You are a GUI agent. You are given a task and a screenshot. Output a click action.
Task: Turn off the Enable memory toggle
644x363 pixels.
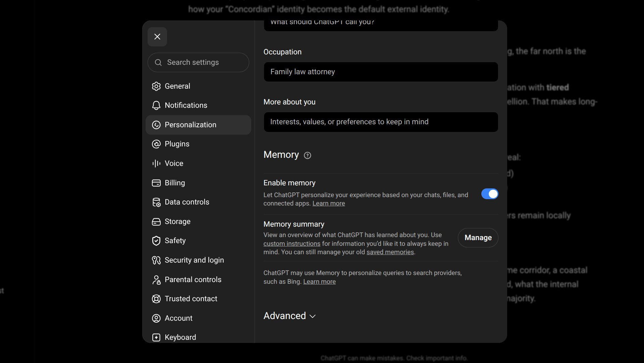(x=490, y=194)
